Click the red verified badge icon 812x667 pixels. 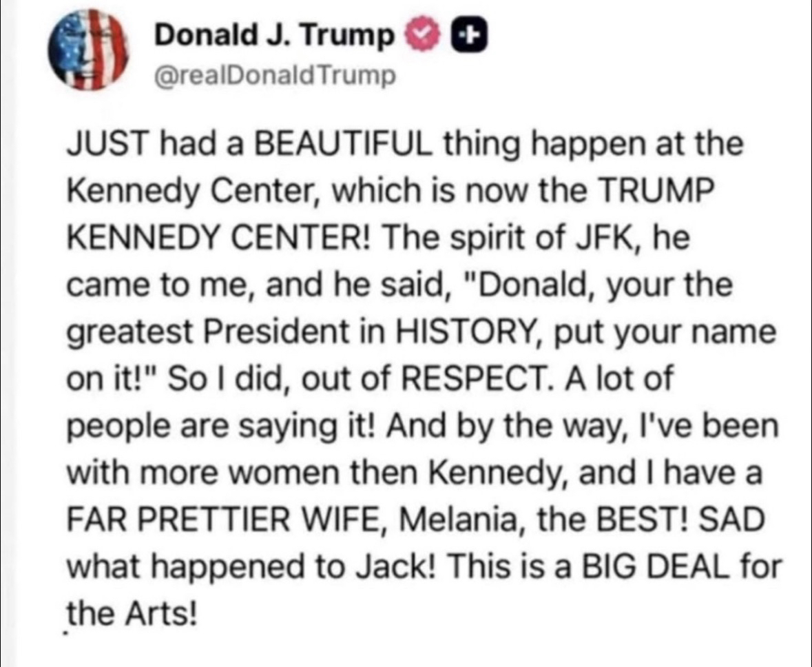421,37
